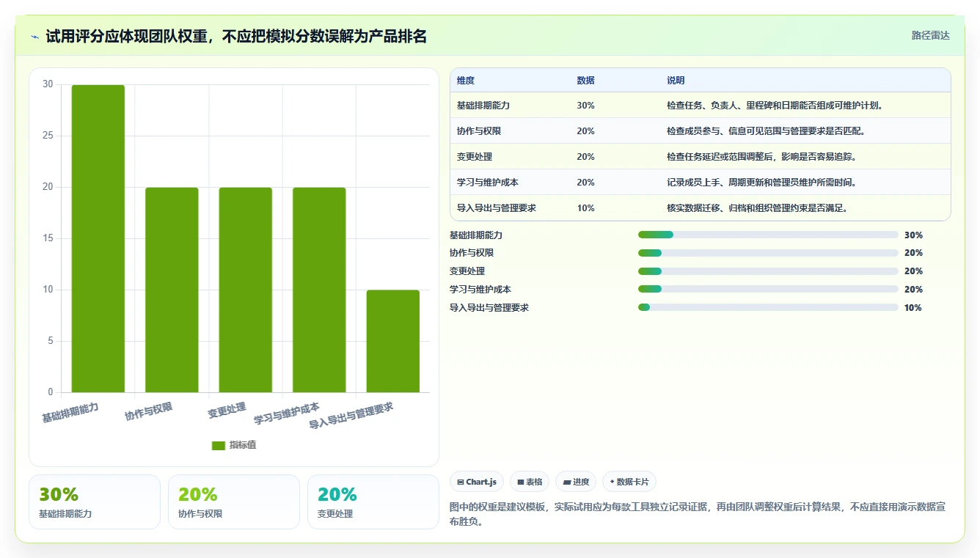Click the x-axis label 导入导出与管理要求
Viewport: 980px width, 558px height.
pos(351,415)
